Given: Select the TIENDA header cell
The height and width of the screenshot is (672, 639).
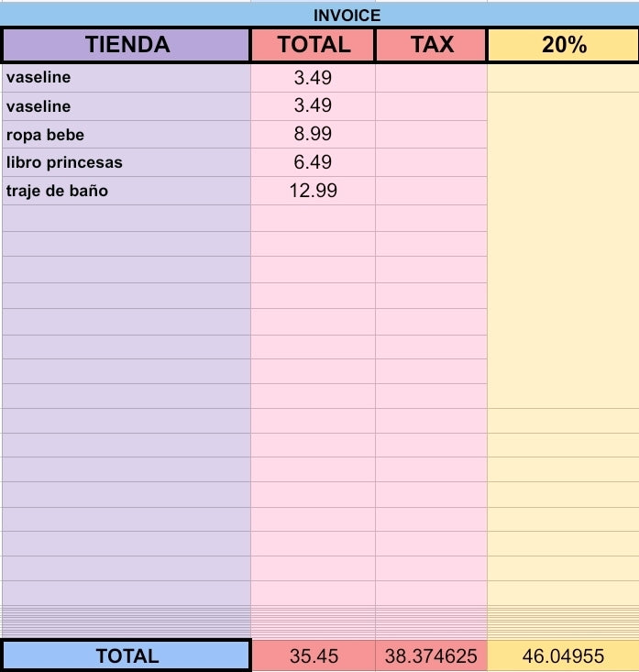Looking at the screenshot, I should 127,45.
